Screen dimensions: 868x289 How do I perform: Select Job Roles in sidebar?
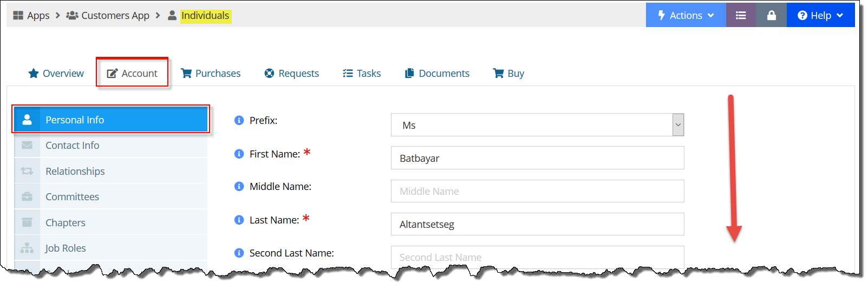point(110,248)
